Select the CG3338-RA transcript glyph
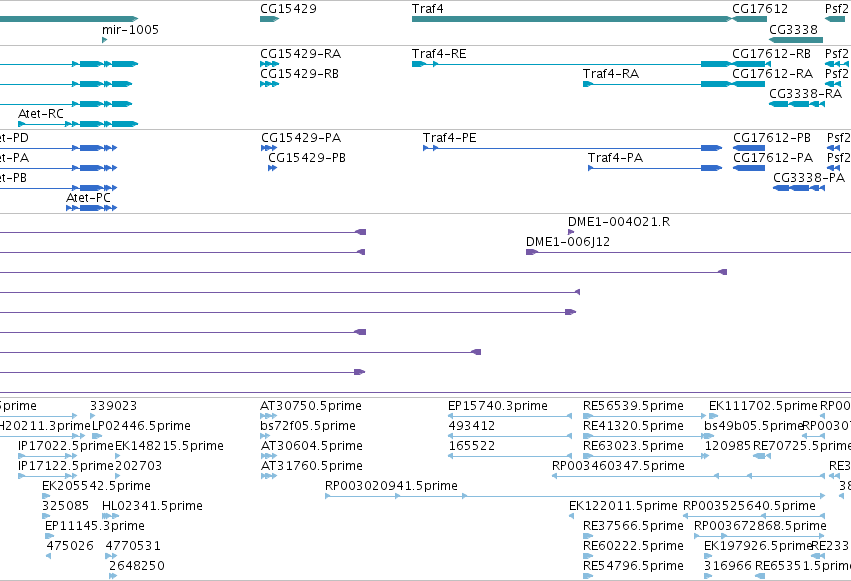 (797, 104)
